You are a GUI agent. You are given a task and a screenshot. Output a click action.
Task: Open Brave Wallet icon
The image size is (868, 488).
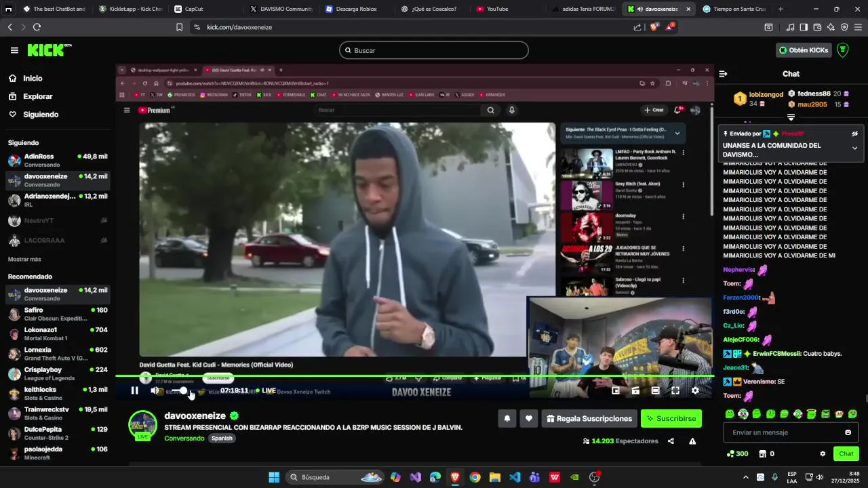817,27
